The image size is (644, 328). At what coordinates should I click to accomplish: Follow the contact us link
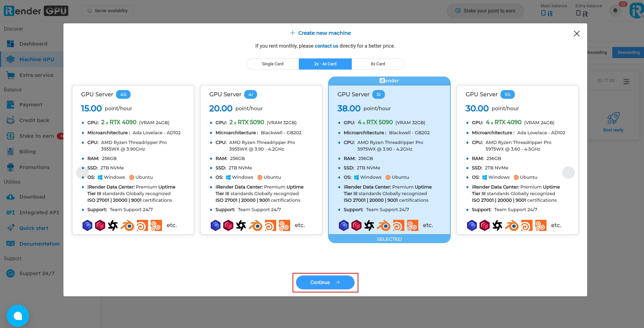[326, 46]
